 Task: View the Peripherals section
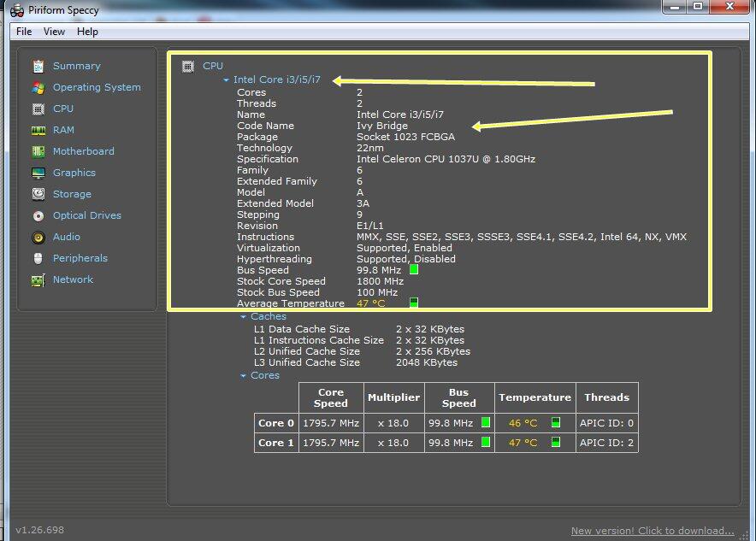click(x=80, y=258)
